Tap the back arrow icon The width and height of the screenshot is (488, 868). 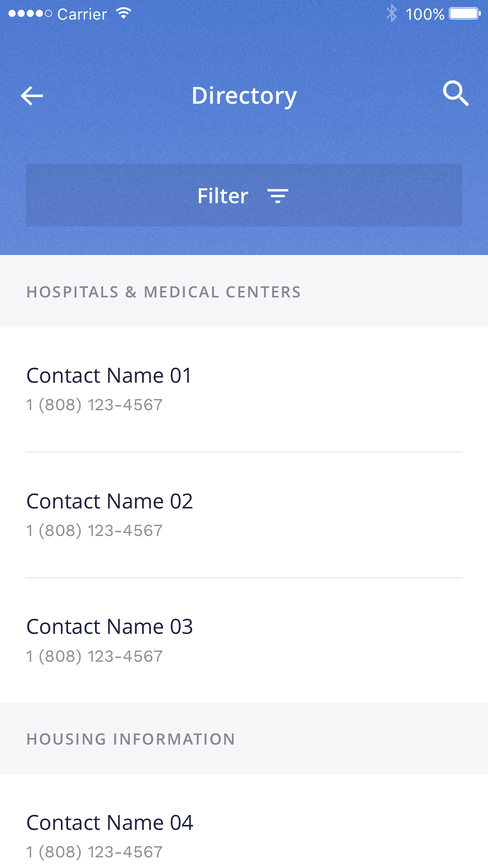(x=32, y=96)
